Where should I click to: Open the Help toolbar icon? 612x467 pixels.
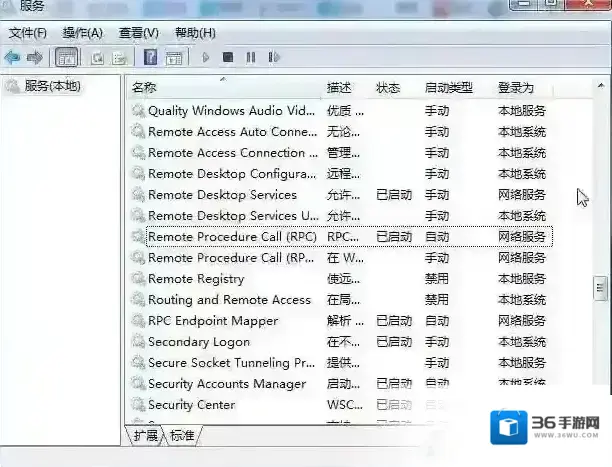point(150,57)
